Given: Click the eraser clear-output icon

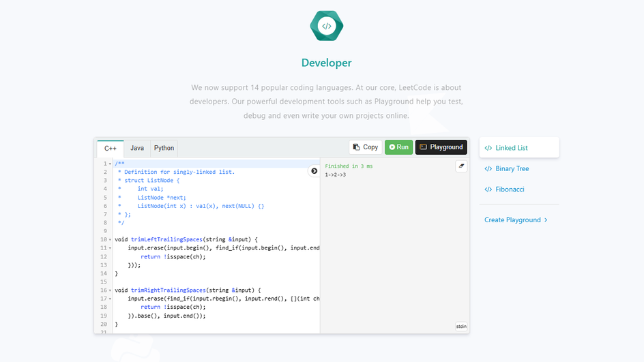Looking at the screenshot, I should pyautogui.click(x=461, y=166).
